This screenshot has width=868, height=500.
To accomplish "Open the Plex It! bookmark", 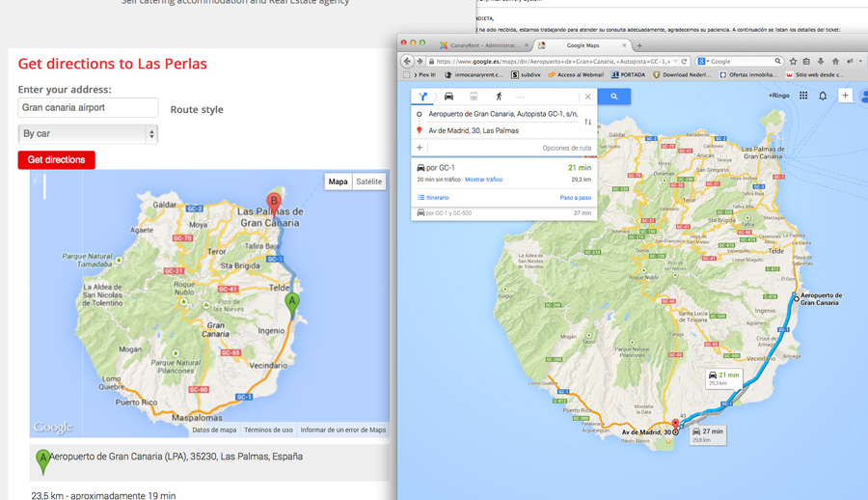I will tap(425, 74).
